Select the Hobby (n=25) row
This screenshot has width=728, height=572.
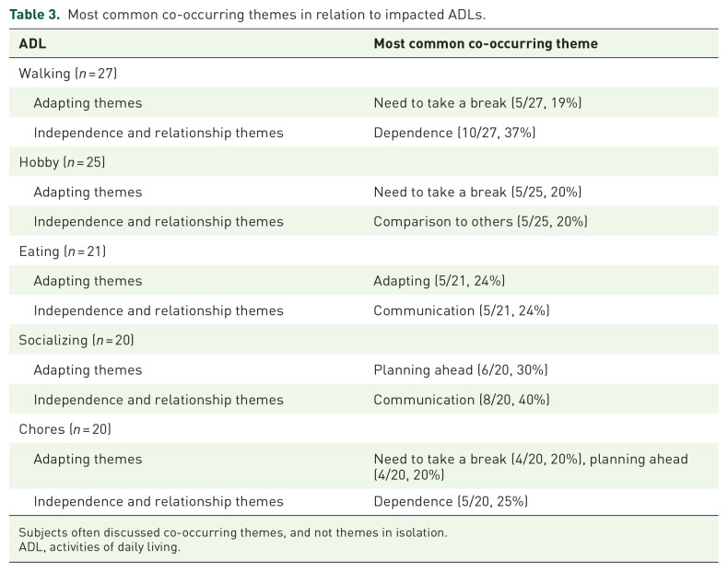coord(363,162)
